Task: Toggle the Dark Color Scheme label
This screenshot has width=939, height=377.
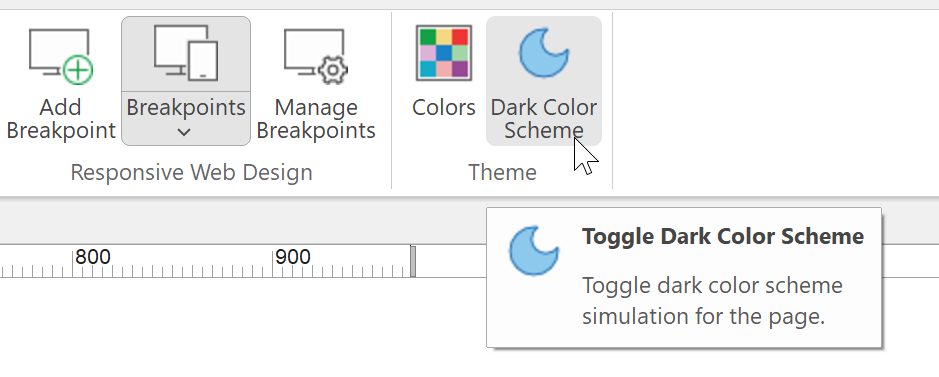Action: tap(544, 118)
